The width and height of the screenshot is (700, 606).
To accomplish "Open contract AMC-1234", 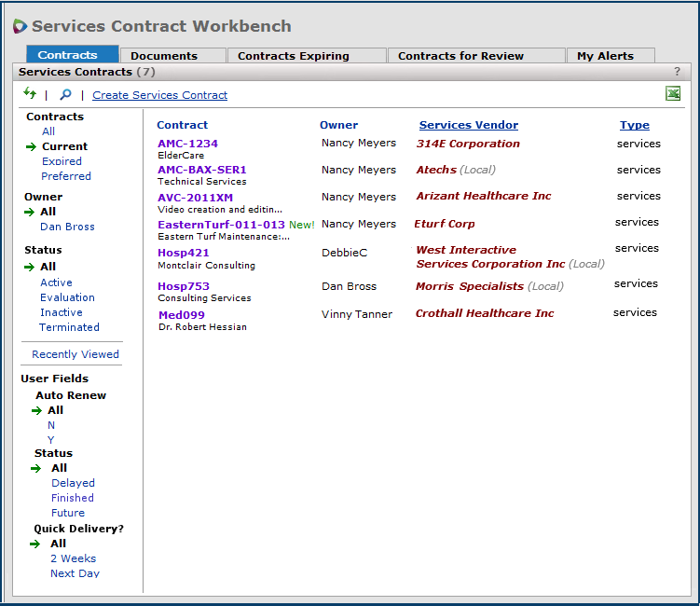I will [x=187, y=144].
